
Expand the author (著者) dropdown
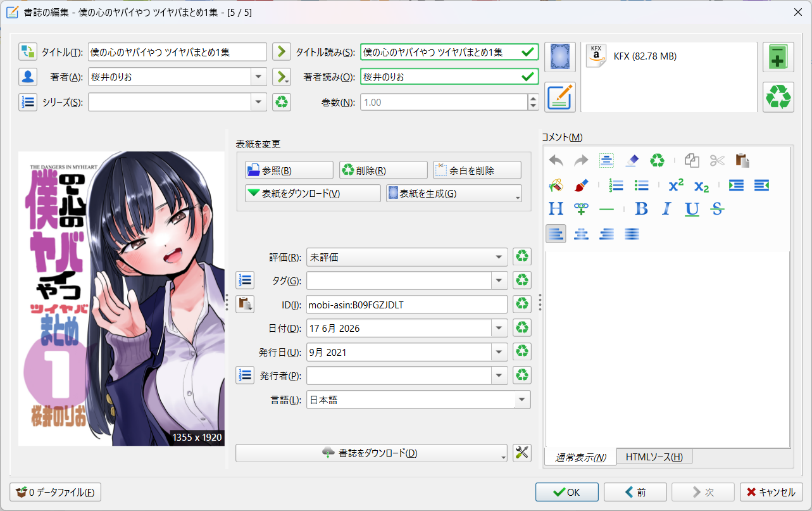(x=259, y=77)
